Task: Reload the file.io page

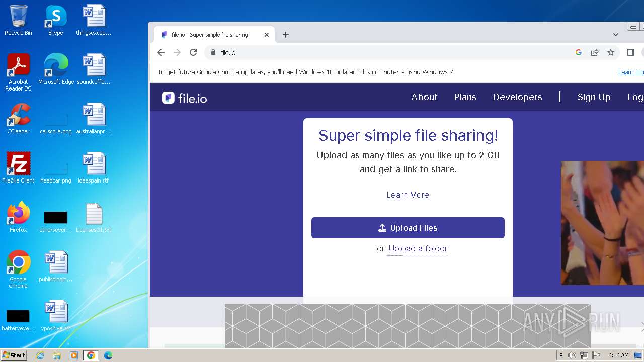Action: coord(193,52)
